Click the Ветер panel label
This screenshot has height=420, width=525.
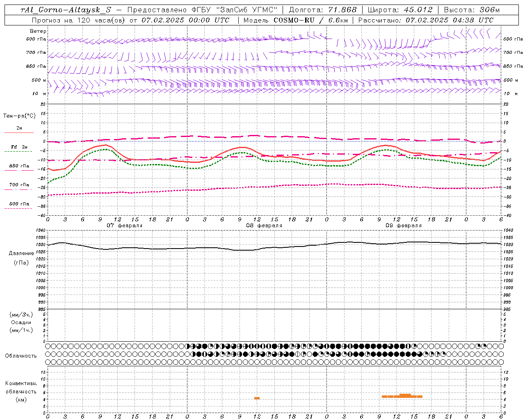(x=38, y=31)
